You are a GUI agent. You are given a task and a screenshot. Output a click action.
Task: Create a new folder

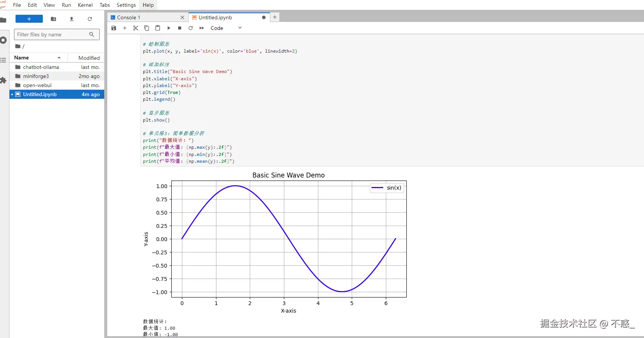click(53, 19)
